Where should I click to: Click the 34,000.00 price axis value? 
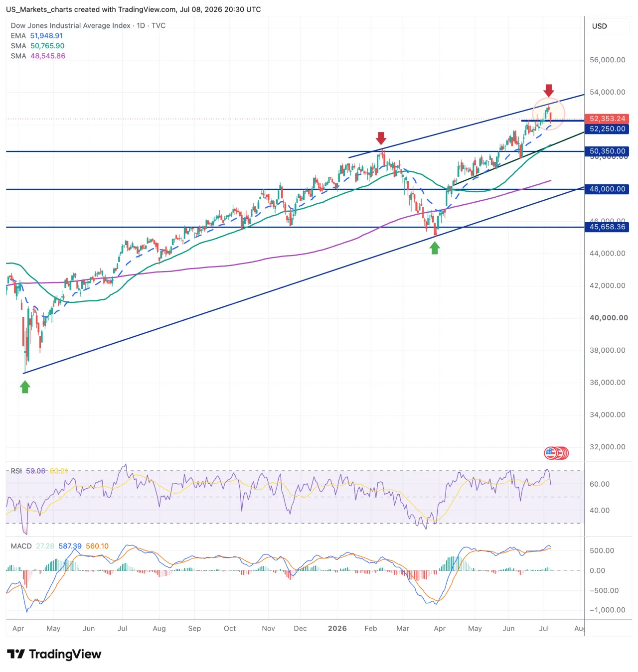(607, 414)
